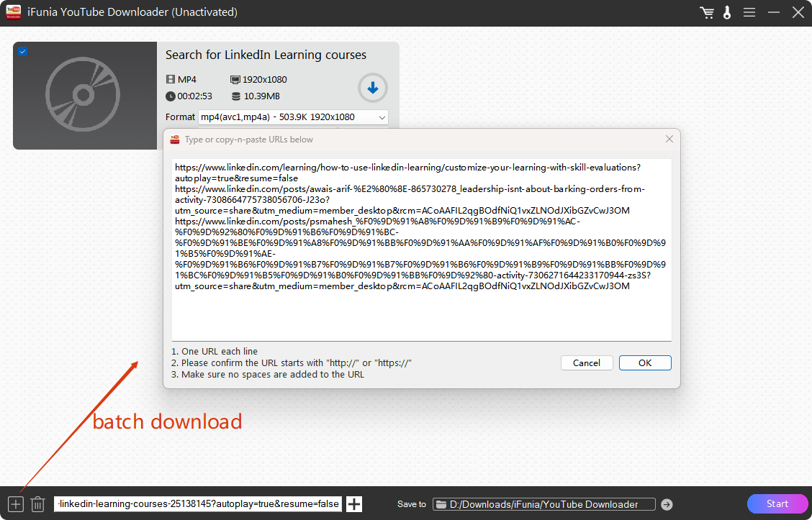Click the blue download arrow button
This screenshot has height=520, width=812.
click(372, 88)
